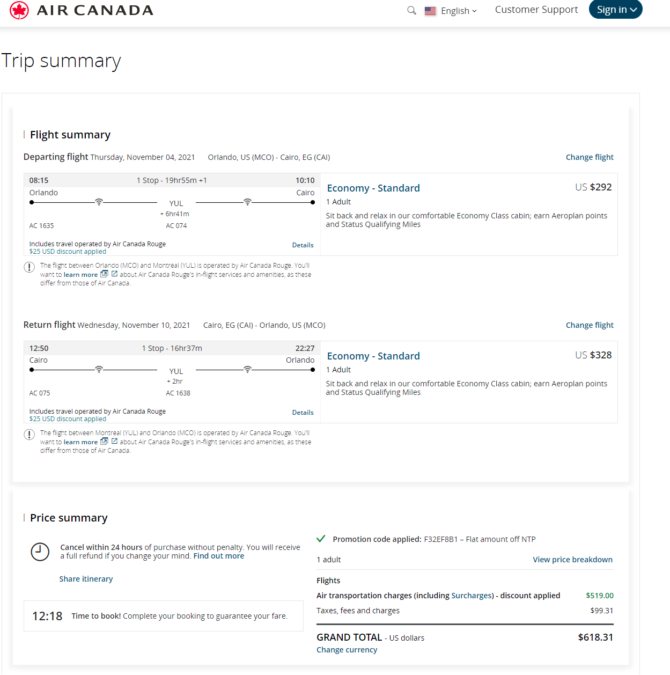Open the English language dropdown
Viewport: 670px width, 675px height.
(x=459, y=11)
